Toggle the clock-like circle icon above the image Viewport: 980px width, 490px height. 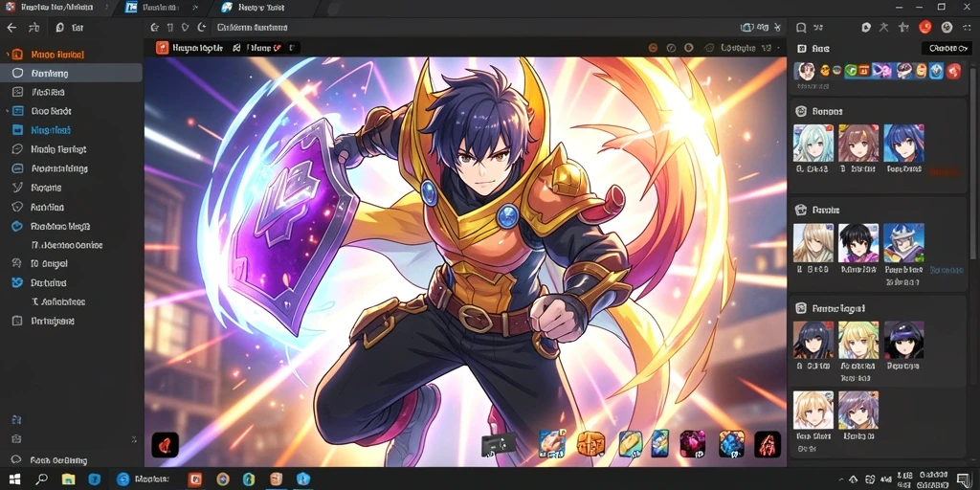click(671, 48)
